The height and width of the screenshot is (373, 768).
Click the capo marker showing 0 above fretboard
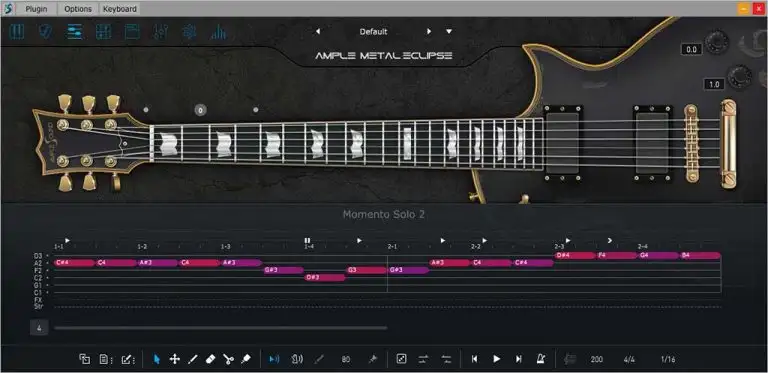[x=200, y=110]
